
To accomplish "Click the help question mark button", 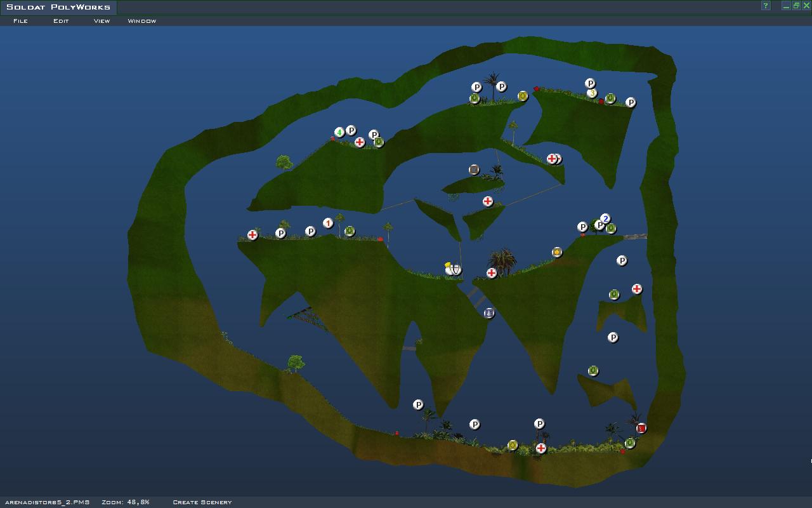I will (766, 6).
